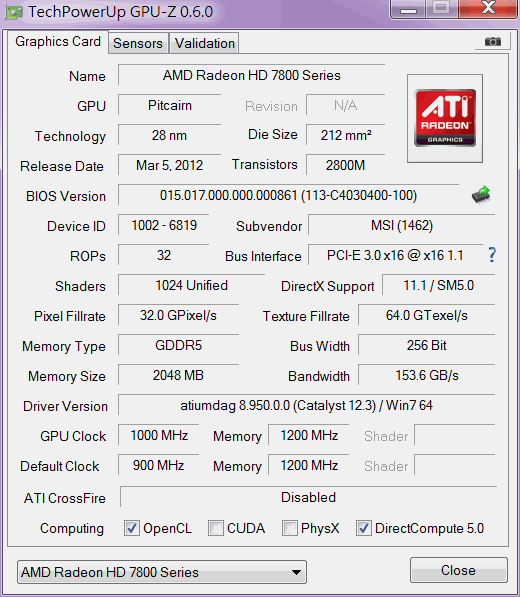Click the BIOS save chip icon
520x597 pixels.
[481, 195]
